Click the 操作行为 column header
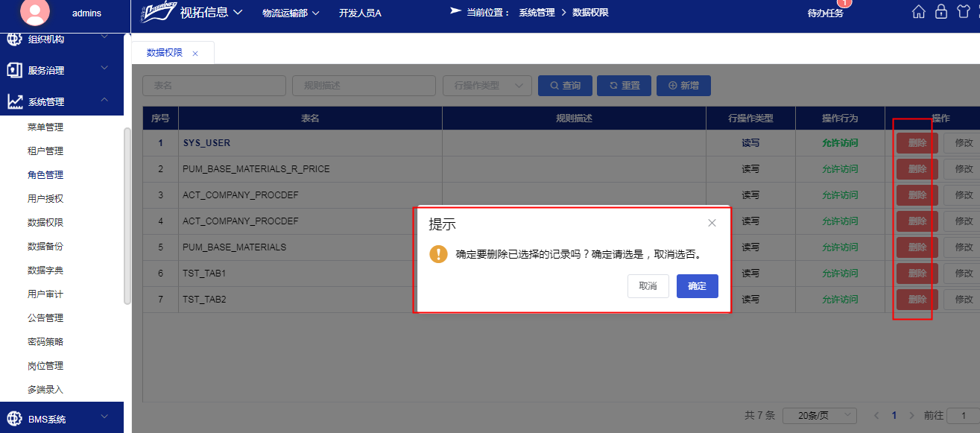 pos(840,118)
